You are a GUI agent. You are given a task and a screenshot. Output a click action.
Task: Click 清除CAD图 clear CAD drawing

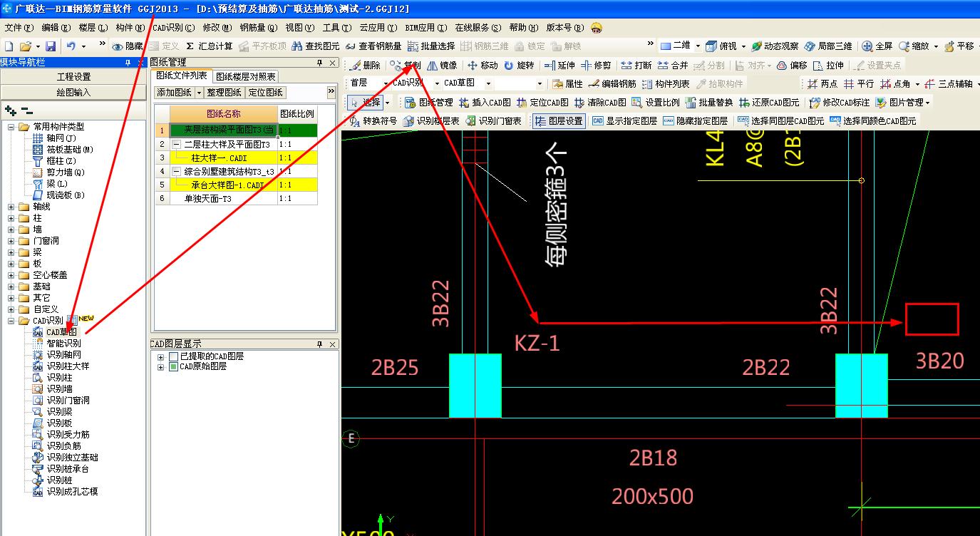pyautogui.click(x=601, y=102)
